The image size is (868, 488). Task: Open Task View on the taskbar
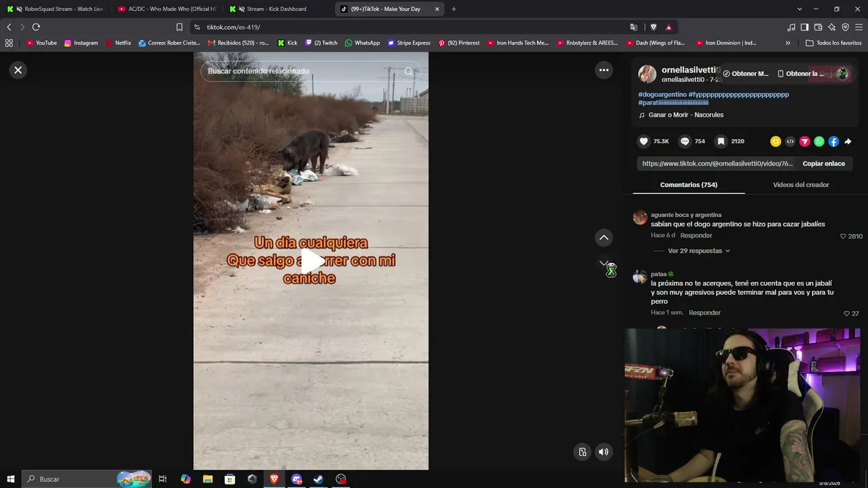163,479
